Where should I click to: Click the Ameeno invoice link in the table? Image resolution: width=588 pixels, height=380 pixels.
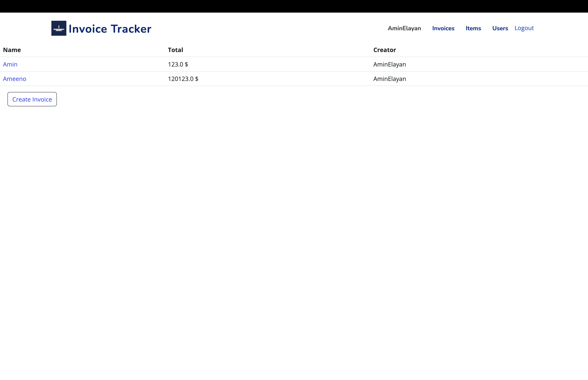click(15, 79)
